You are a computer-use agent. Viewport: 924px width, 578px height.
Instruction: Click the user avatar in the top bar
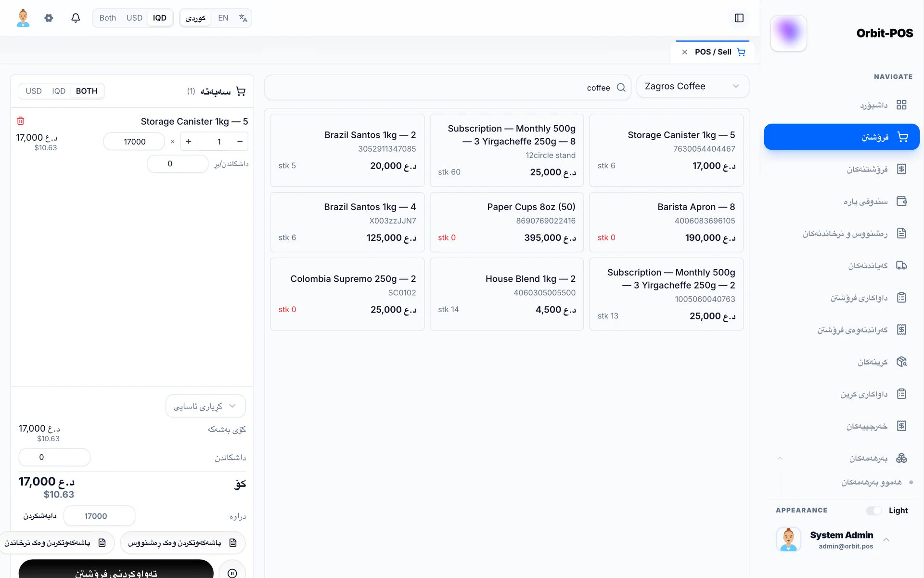pos(23,18)
